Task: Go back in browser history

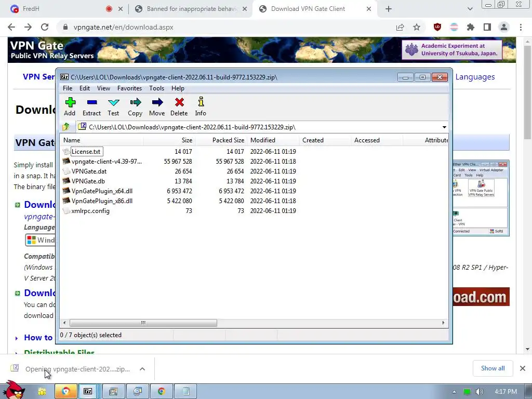Action: point(11,27)
